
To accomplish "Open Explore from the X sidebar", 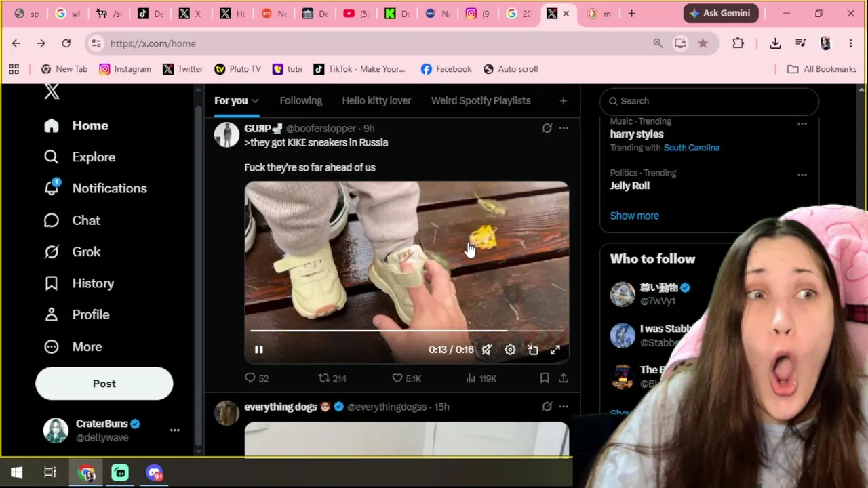I will [79, 157].
